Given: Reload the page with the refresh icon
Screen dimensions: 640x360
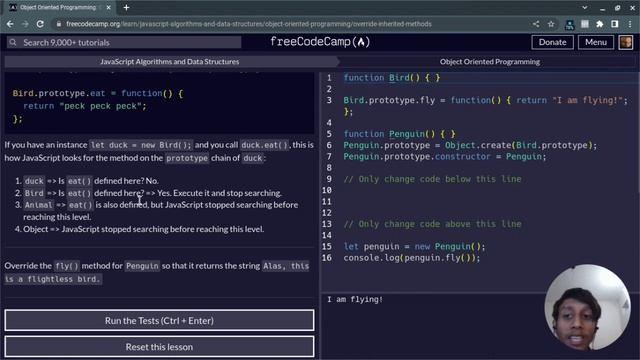Looking at the screenshot, I should click(40, 24).
